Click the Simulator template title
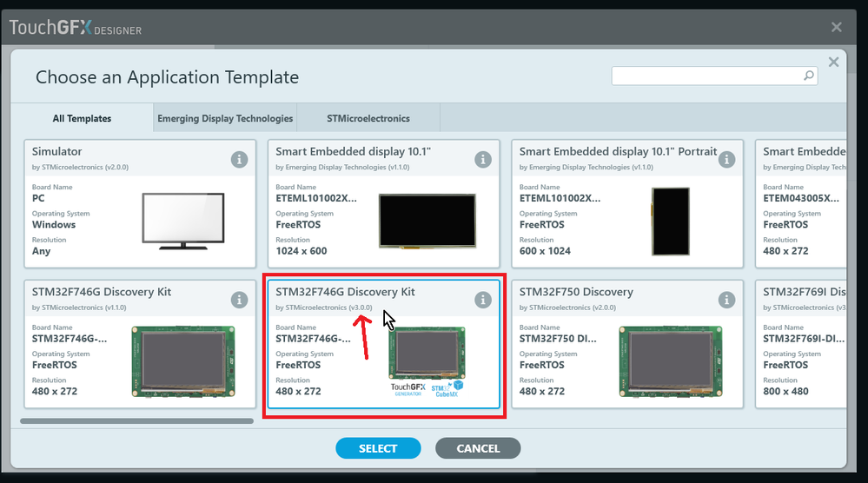Viewport: 868px width, 483px height. tap(56, 151)
